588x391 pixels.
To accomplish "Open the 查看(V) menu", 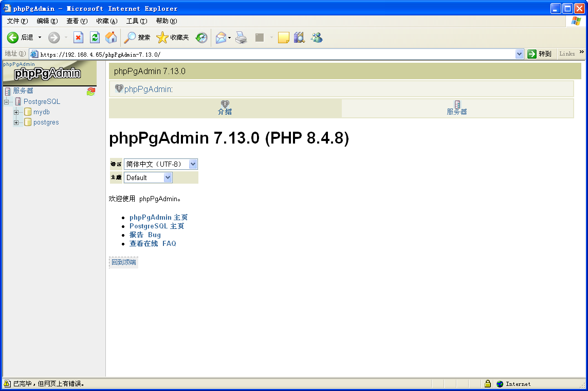I will tap(77, 21).
